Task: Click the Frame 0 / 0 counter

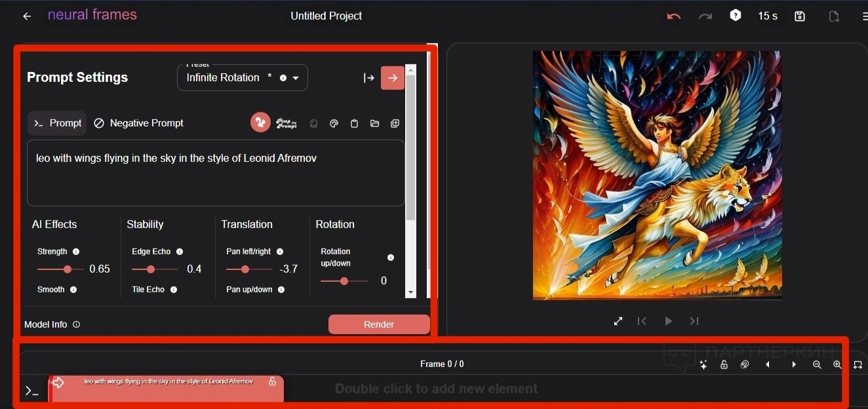Action: (442, 364)
